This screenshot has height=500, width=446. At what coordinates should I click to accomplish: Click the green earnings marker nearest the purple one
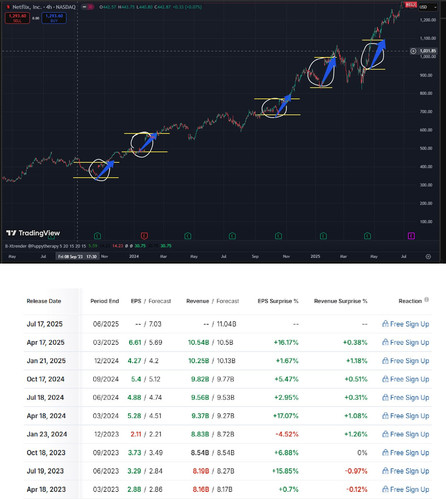tap(367, 236)
